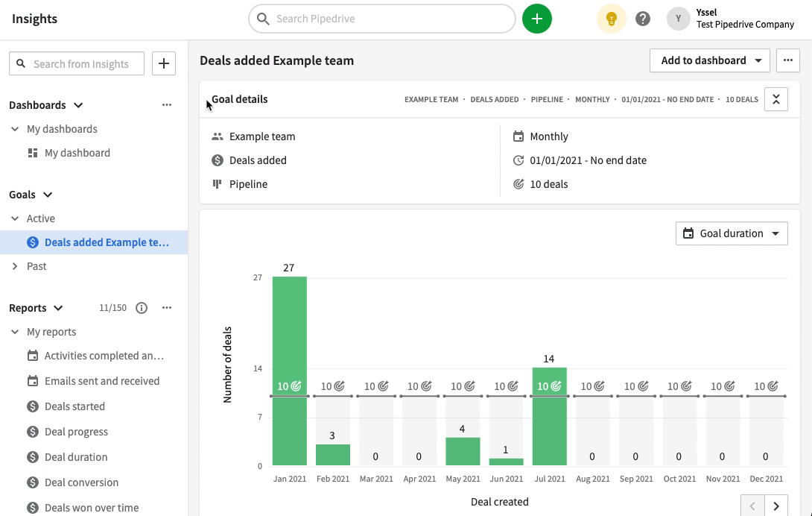Click the plus button beside Search from Insights
This screenshot has width=812, height=516.
(x=164, y=63)
